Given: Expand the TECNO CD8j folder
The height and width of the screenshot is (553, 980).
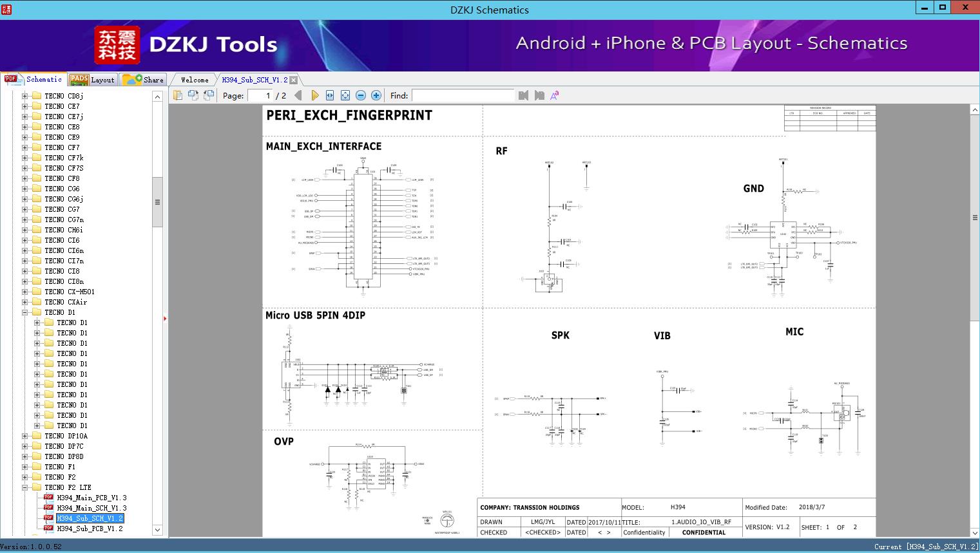Looking at the screenshot, I should point(24,96).
